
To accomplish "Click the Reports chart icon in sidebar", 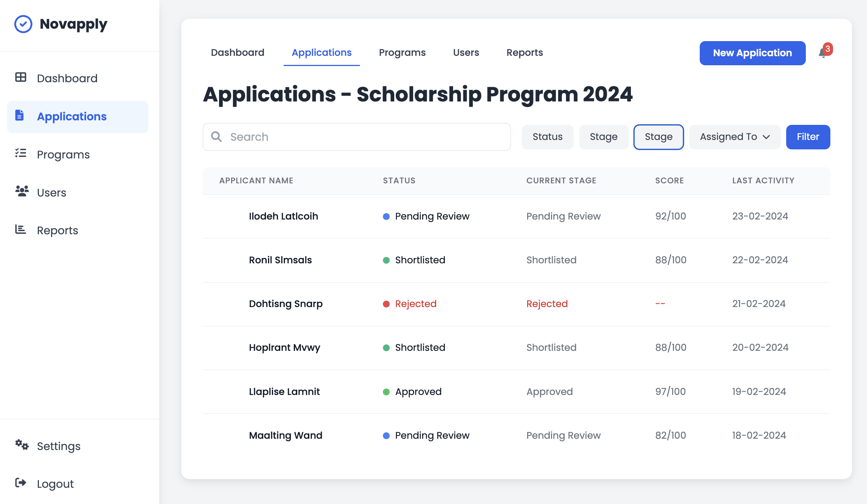I will pos(21,229).
